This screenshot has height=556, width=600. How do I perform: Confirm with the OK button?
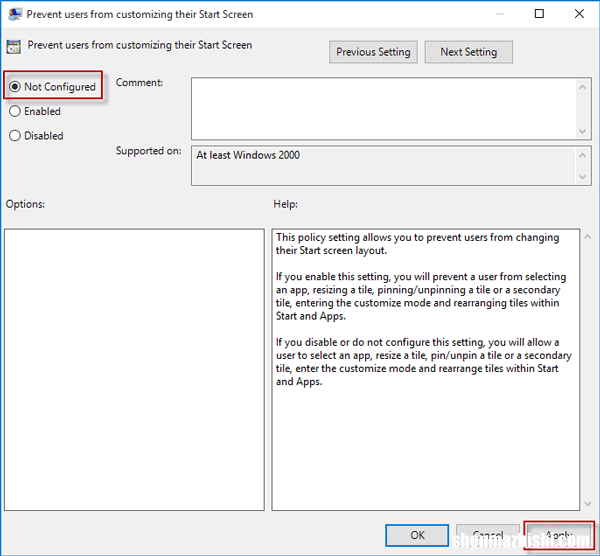click(417, 535)
